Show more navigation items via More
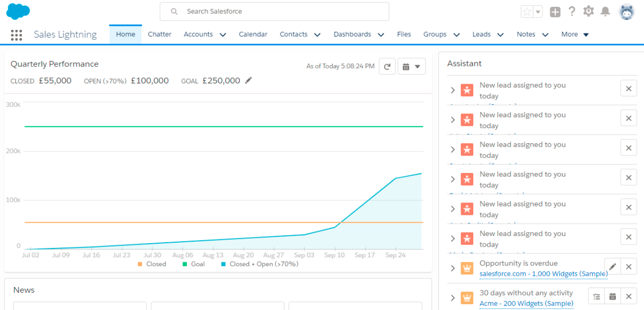Screen dimensions: 644x310 pos(575,35)
